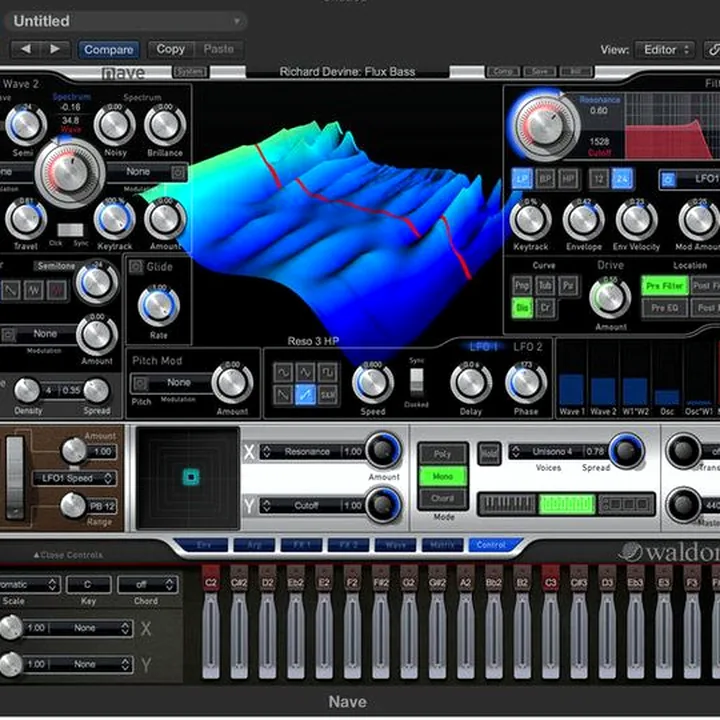Adjust the Brilliance knob
Viewport: 720px width, 720px height.
pos(164,125)
